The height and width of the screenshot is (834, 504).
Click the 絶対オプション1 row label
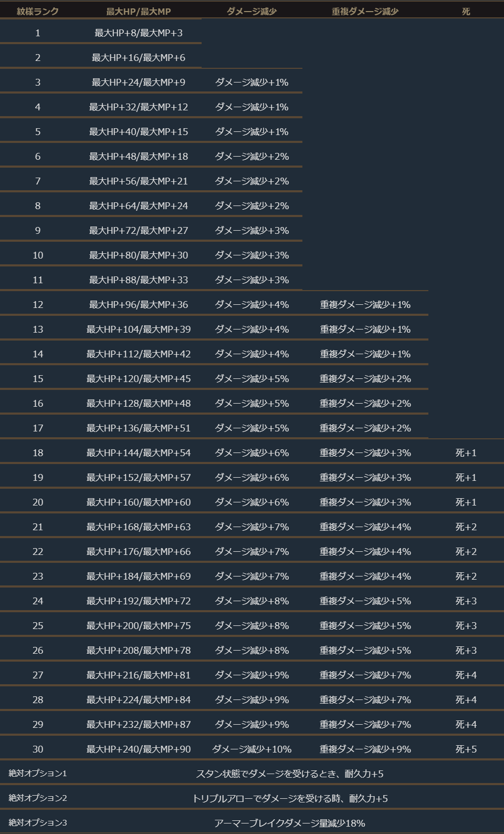coord(38,774)
